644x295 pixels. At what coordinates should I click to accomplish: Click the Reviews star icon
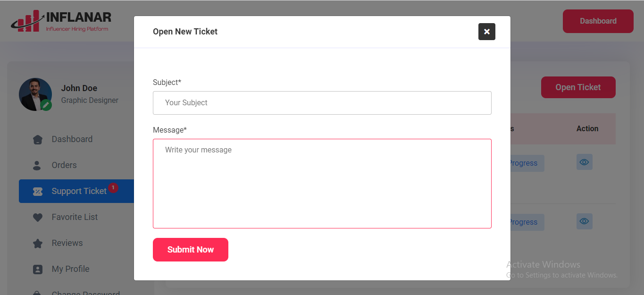(x=38, y=244)
